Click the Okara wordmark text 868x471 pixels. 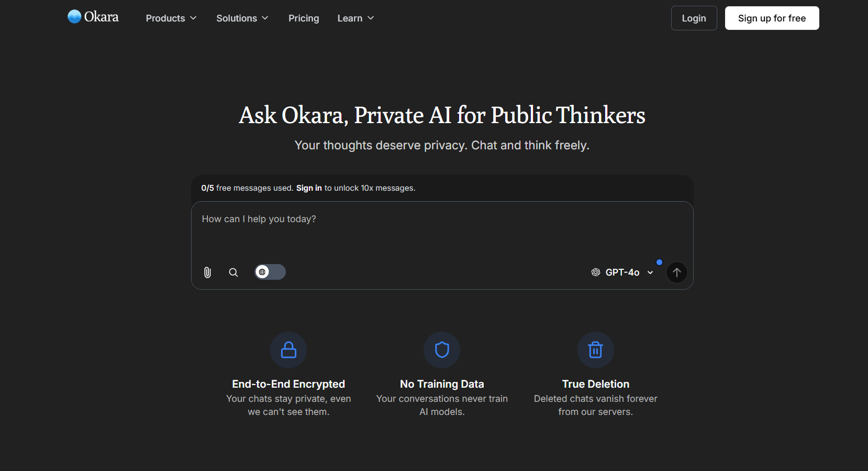click(102, 17)
